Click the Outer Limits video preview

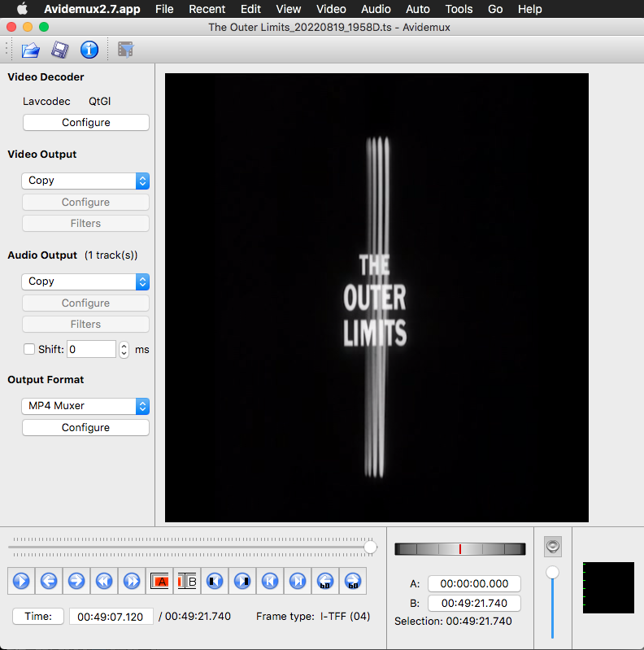(376, 298)
